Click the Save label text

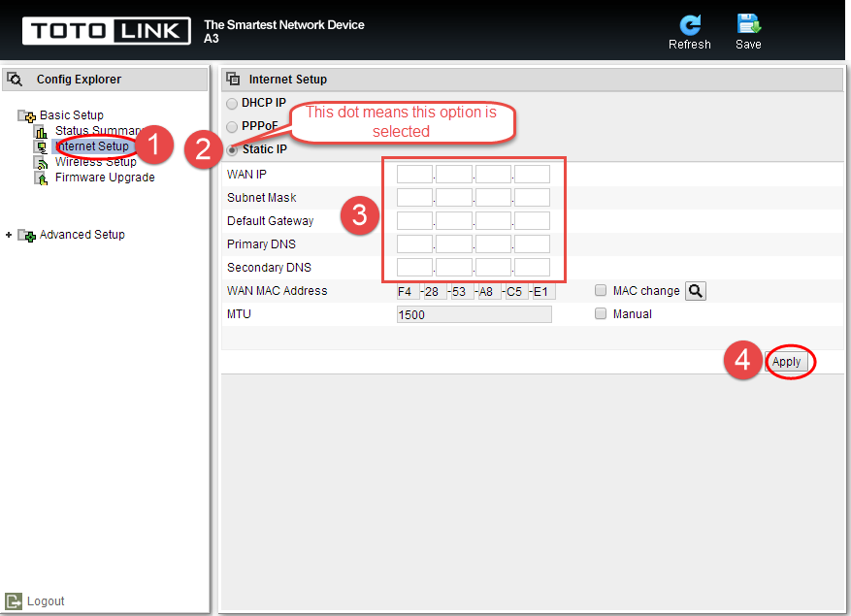coord(748,45)
